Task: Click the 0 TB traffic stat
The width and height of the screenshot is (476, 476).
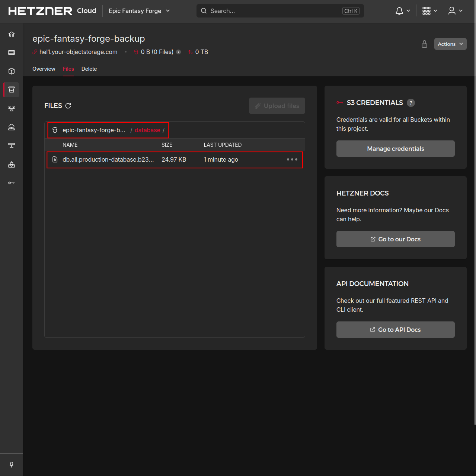Action: click(x=201, y=52)
